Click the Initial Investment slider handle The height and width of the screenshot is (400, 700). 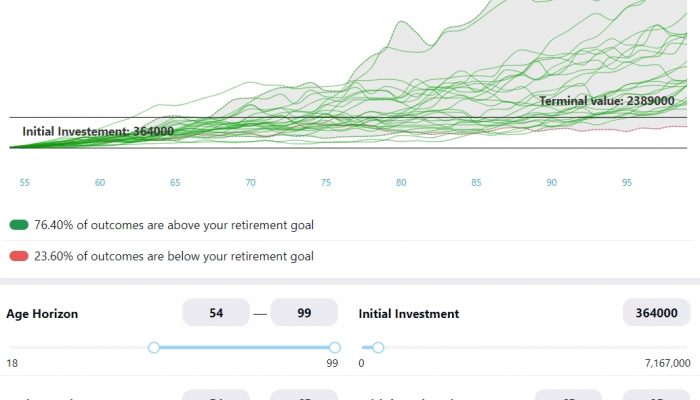(378, 347)
